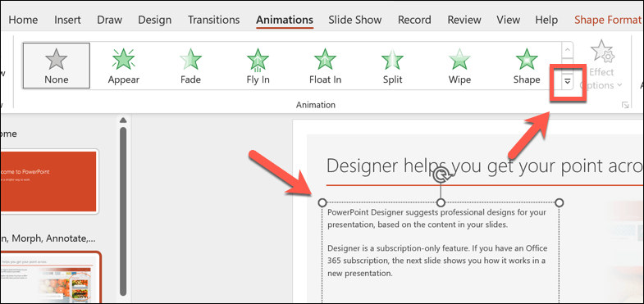This screenshot has height=304, width=644.
Task: Apply the Shape animation
Action: [527, 66]
